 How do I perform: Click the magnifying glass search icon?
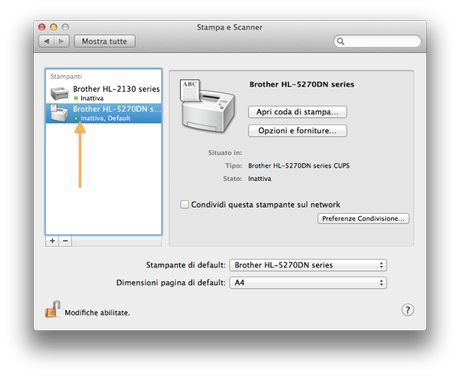click(x=340, y=41)
